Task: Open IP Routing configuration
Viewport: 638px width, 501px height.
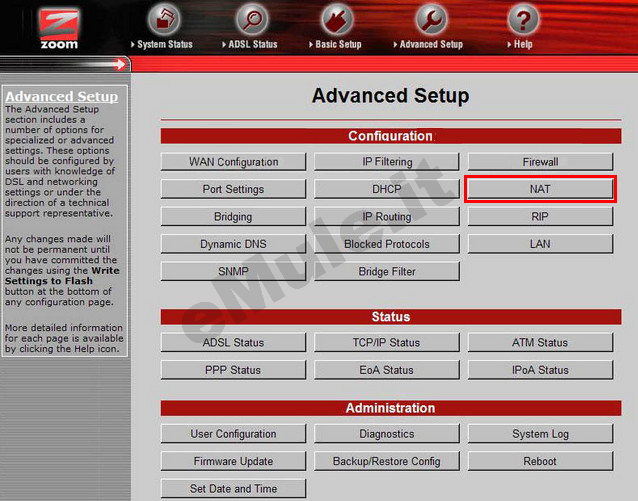Action: pos(387,217)
